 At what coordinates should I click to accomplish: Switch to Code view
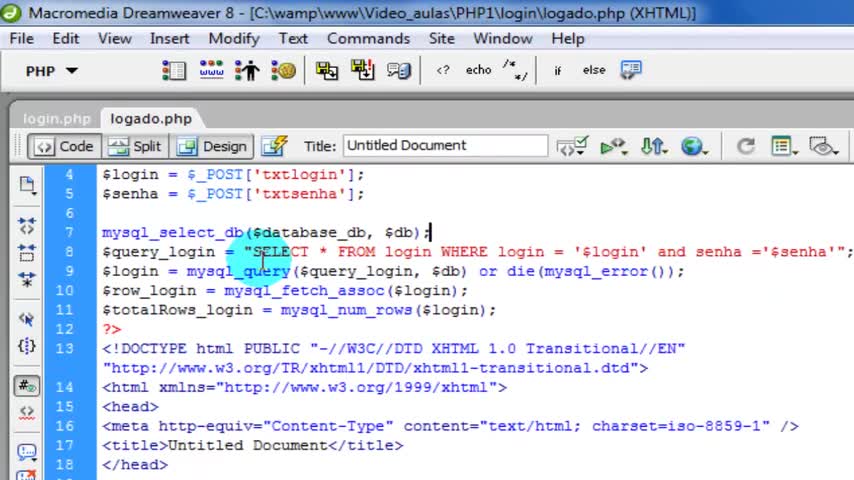pyautogui.click(x=65, y=146)
